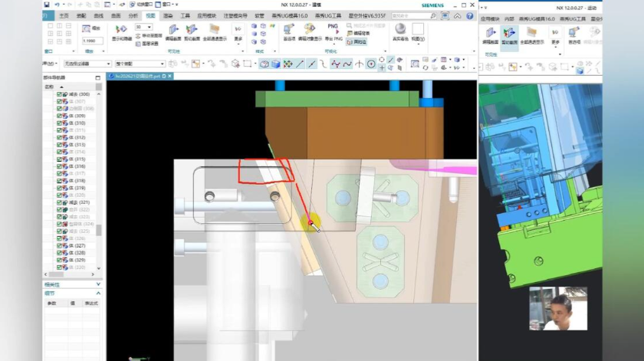
Task: Open the Render tab (渲染)
Action: coord(168,15)
